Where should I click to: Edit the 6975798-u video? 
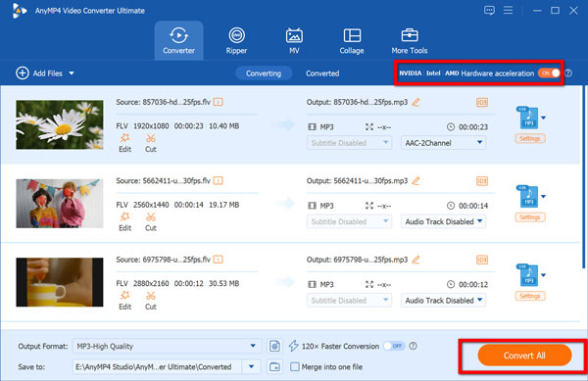coord(124,301)
